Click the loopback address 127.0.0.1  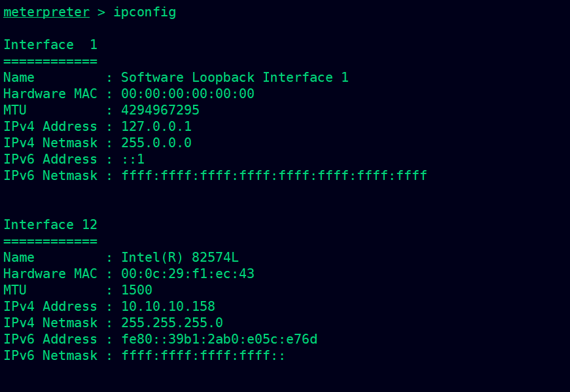(156, 126)
